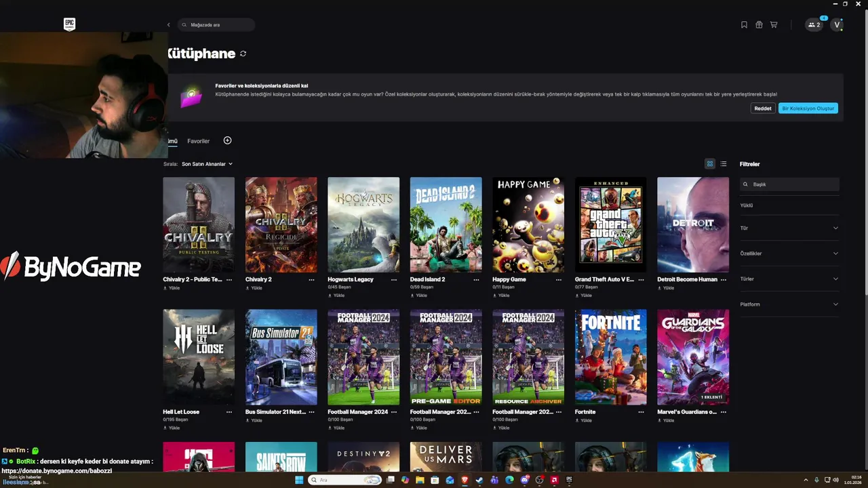This screenshot has width=868, height=488.
Task: Open Football Manager 2024 Pre-Game Editor cover
Action: click(x=446, y=357)
